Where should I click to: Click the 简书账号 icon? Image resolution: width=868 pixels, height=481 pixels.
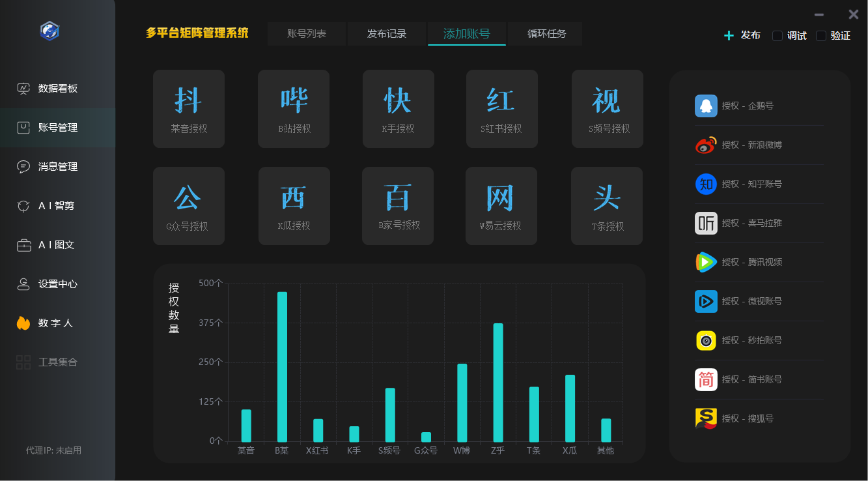(x=706, y=379)
